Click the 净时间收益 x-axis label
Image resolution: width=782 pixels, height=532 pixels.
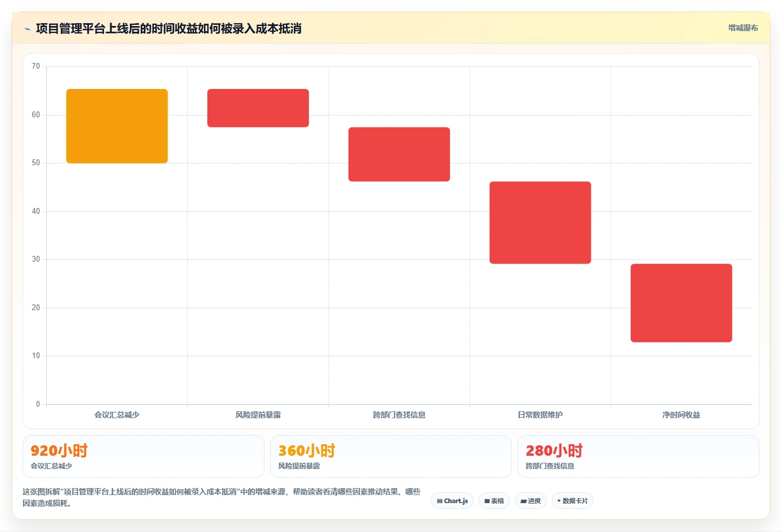point(681,415)
